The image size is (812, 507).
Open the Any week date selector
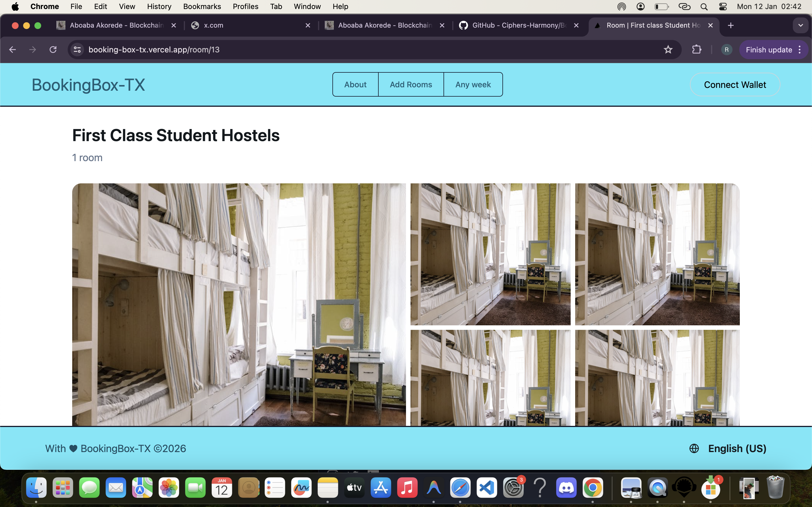(x=473, y=84)
